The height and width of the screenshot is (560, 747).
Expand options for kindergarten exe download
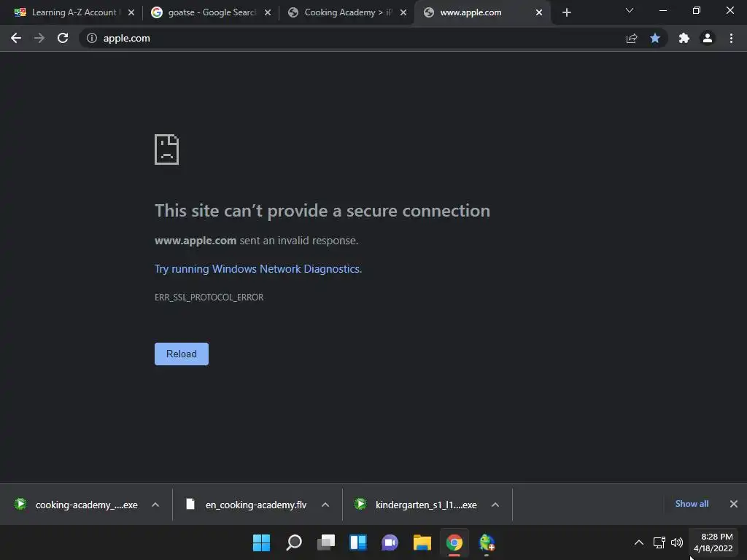click(495, 505)
